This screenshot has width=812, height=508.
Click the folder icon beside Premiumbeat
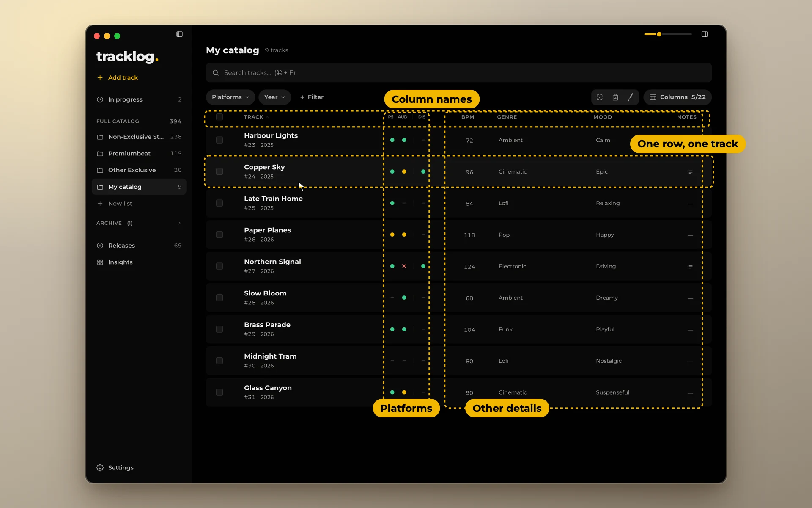100,154
